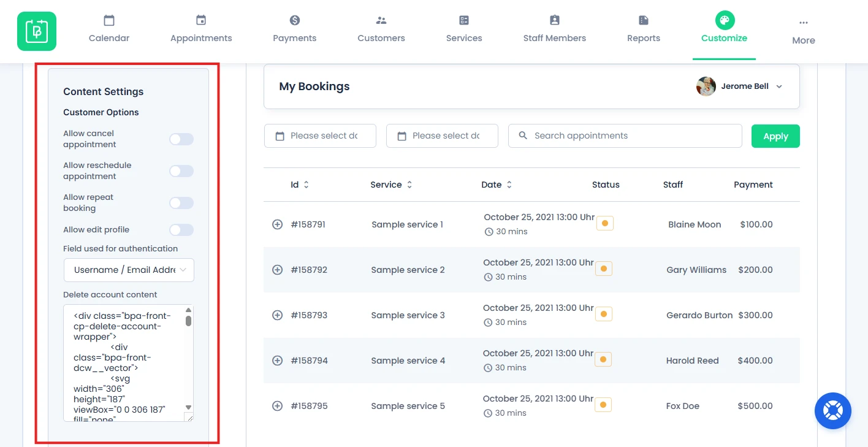Image resolution: width=868 pixels, height=447 pixels.
Task: Sort bookings by Date column arrows
Action: 509,185
